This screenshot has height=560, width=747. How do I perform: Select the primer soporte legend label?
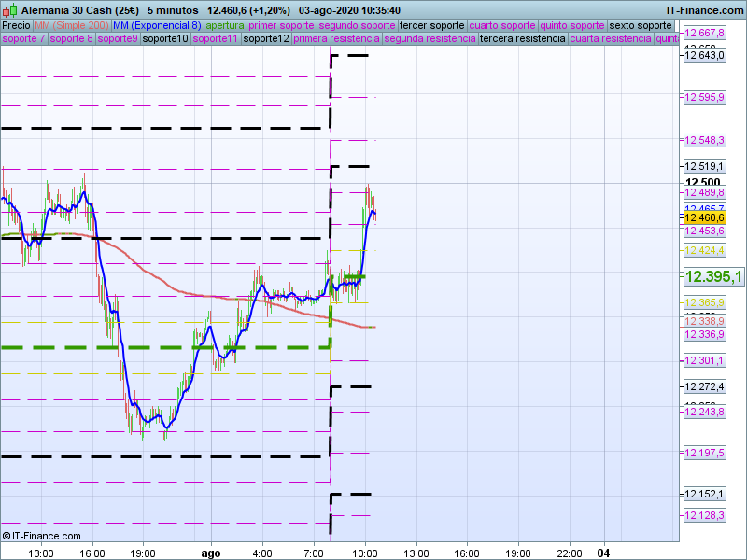[x=282, y=25]
